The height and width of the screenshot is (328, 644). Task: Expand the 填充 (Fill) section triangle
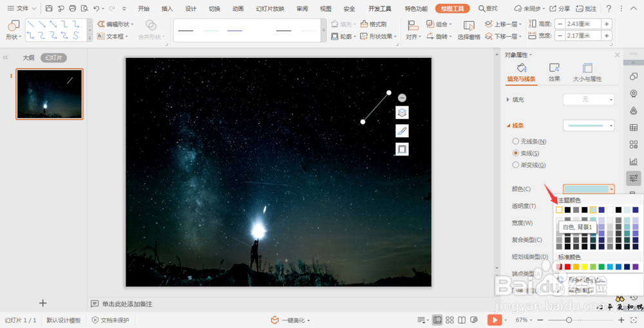508,100
